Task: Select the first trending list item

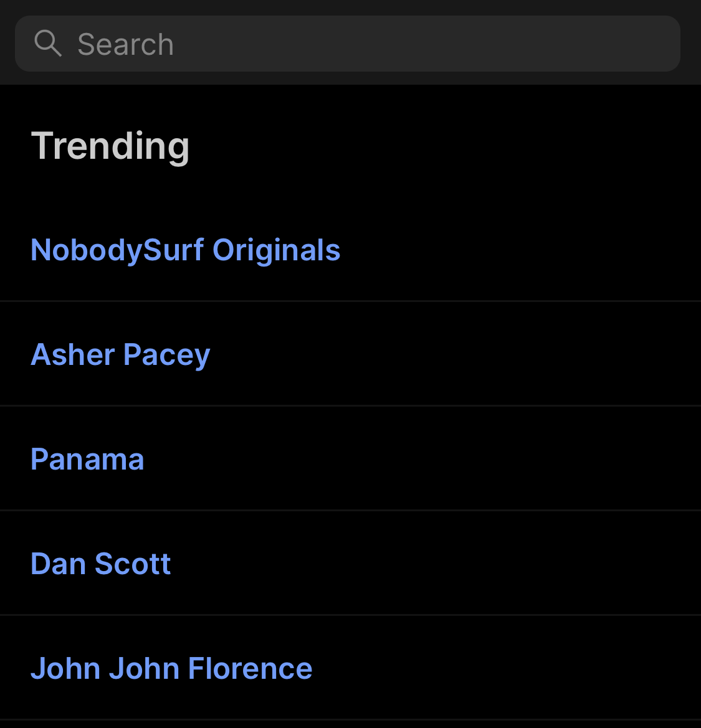Action: 185,250
